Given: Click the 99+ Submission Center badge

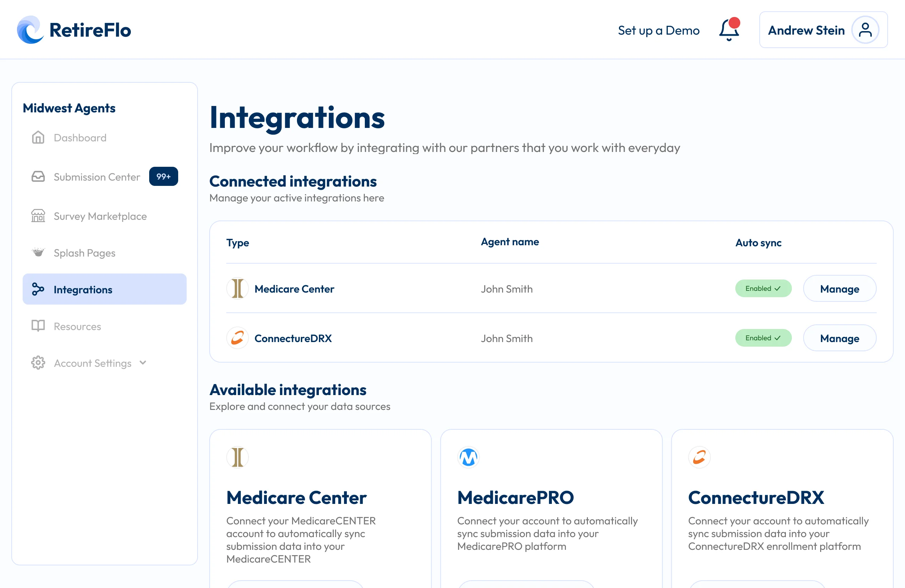Looking at the screenshot, I should 163,176.
